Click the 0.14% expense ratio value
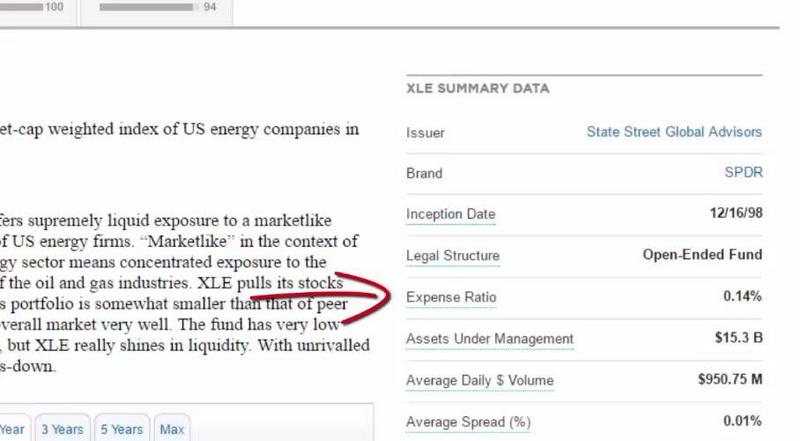The height and width of the screenshot is (441, 800). point(742,296)
